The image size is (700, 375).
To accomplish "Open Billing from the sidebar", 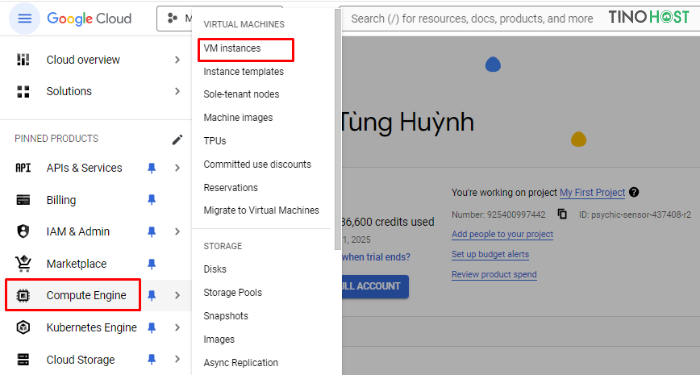I will 61,200.
